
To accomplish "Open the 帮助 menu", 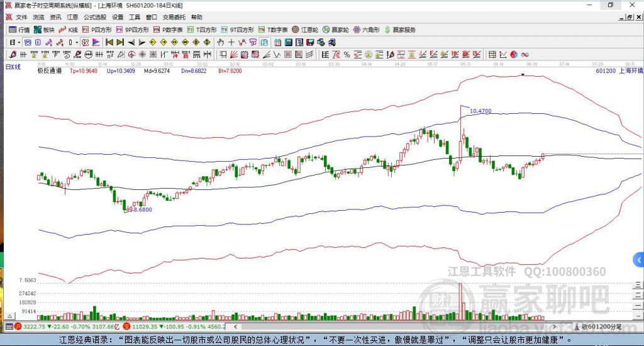I will tap(197, 17).
